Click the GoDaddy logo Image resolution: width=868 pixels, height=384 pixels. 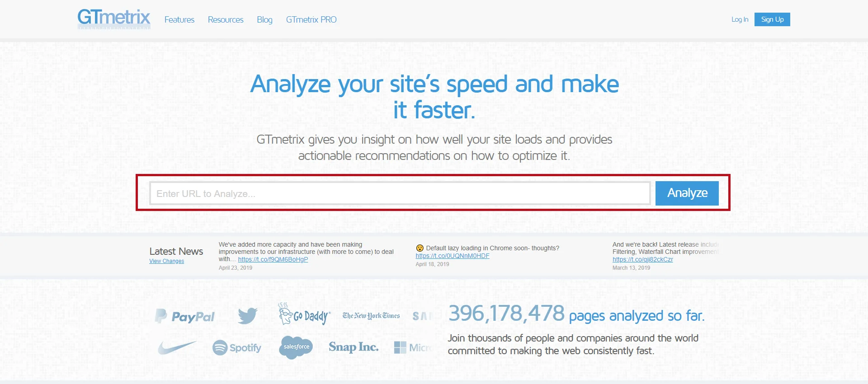[304, 314]
